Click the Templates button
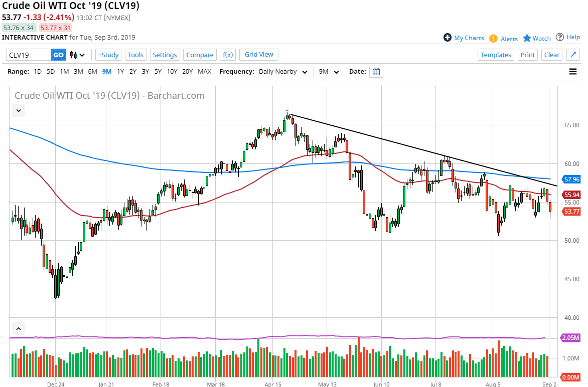 point(496,54)
